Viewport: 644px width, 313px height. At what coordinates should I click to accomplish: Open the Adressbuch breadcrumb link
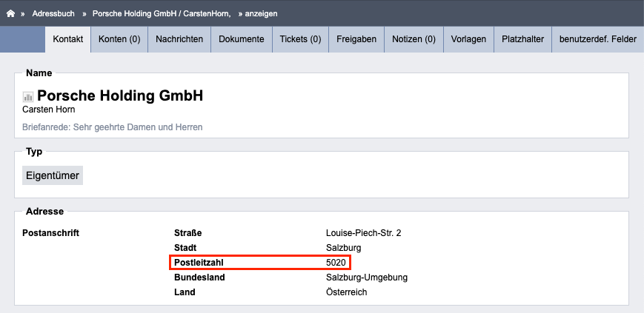pos(53,13)
